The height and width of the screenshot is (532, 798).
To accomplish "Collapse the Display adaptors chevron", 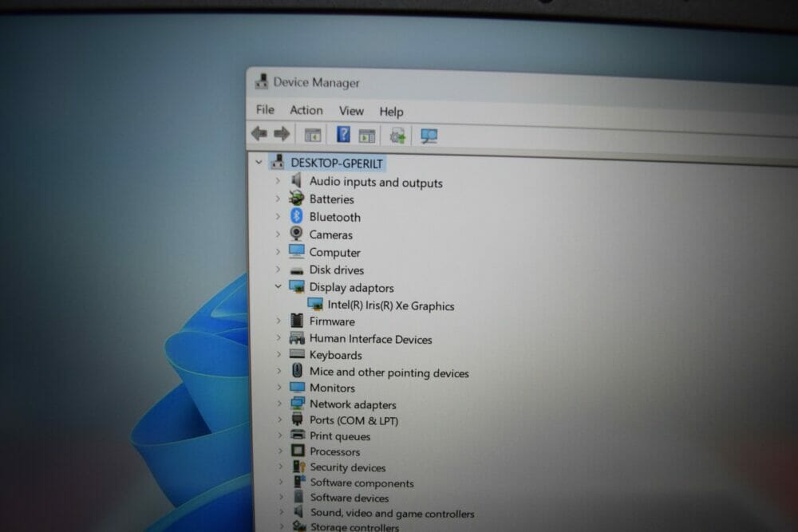I will [x=278, y=286].
